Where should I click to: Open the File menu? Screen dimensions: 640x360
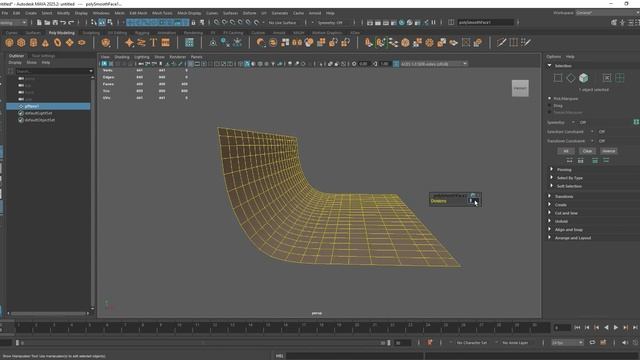click(4, 13)
